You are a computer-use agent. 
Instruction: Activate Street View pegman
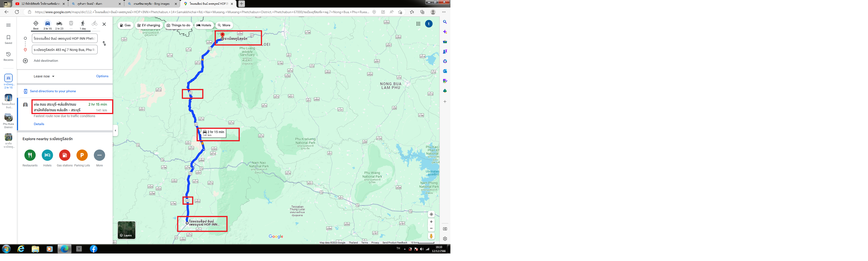point(431,236)
